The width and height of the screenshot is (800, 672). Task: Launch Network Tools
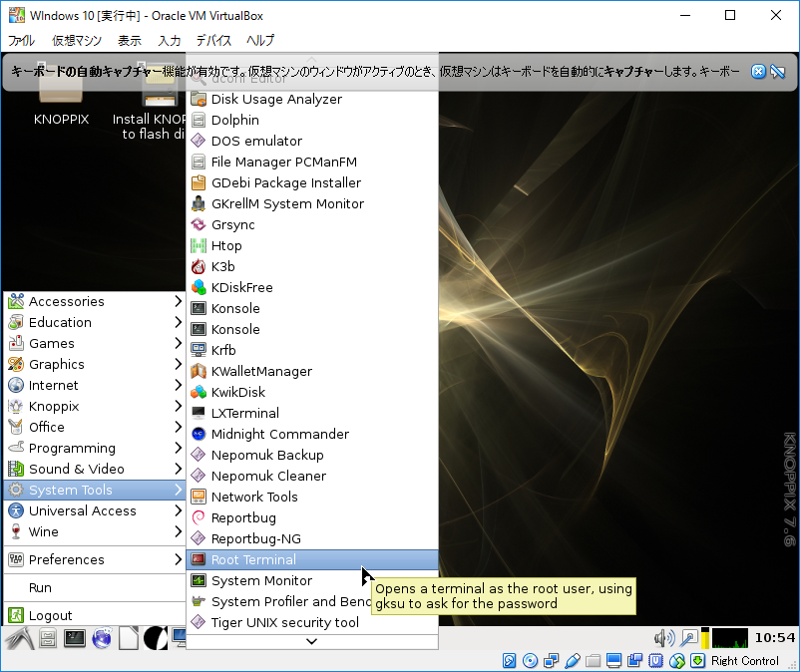tap(312, 497)
